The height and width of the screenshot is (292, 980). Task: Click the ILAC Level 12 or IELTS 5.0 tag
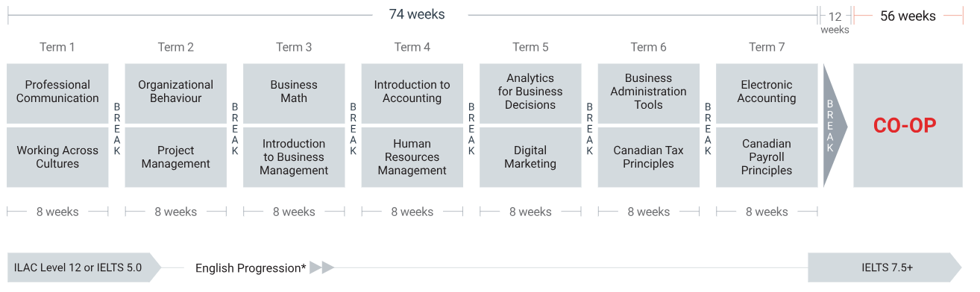click(84, 267)
